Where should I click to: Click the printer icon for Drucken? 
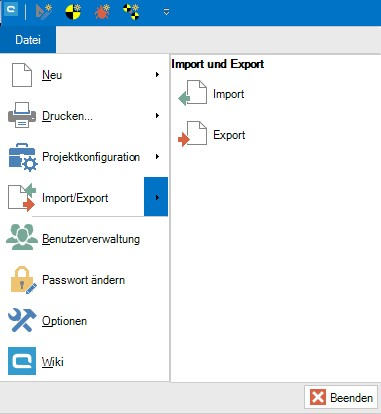click(22, 115)
